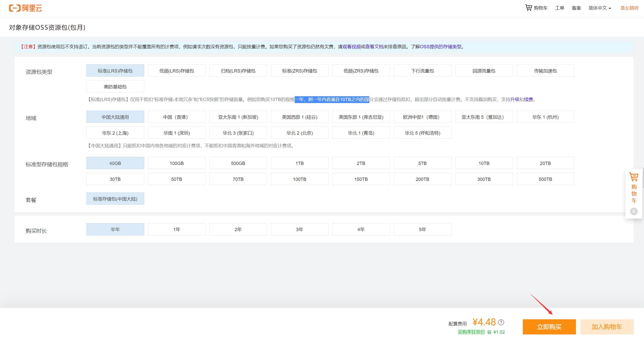The width and height of the screenshot is (644, 340).
Task: Choose 华北 2 (北京) region
Action: coord(299,133)
